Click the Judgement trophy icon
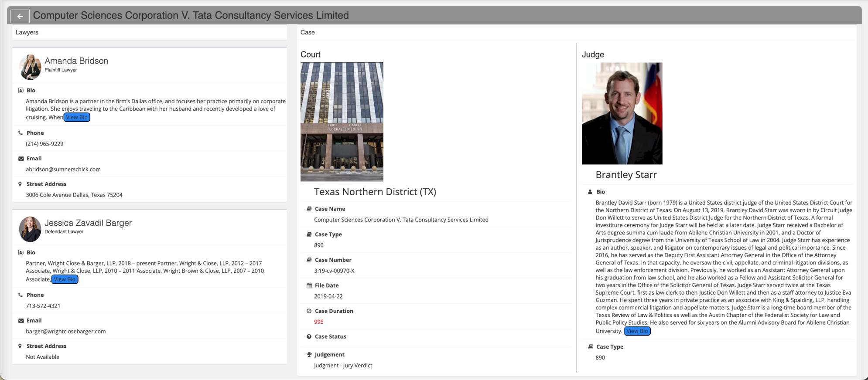 point(309,355)
